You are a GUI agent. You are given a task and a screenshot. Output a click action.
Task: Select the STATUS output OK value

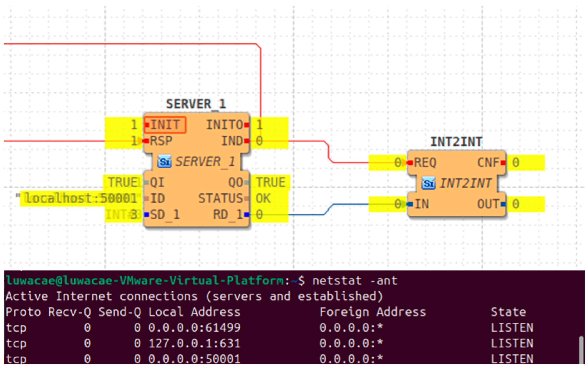pos(263,198)
